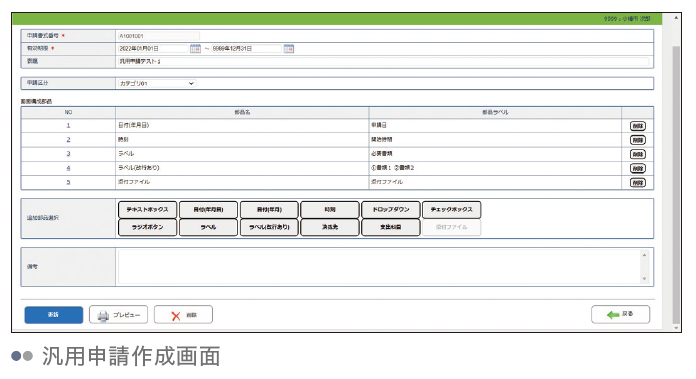Add a 日付(年月日) part

pyautogui.click(x=208, y=209)
